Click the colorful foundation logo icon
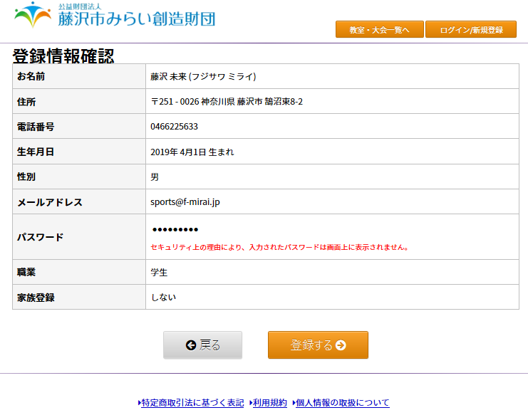Screen dimensions: 528x420 (x=33, y=15)
